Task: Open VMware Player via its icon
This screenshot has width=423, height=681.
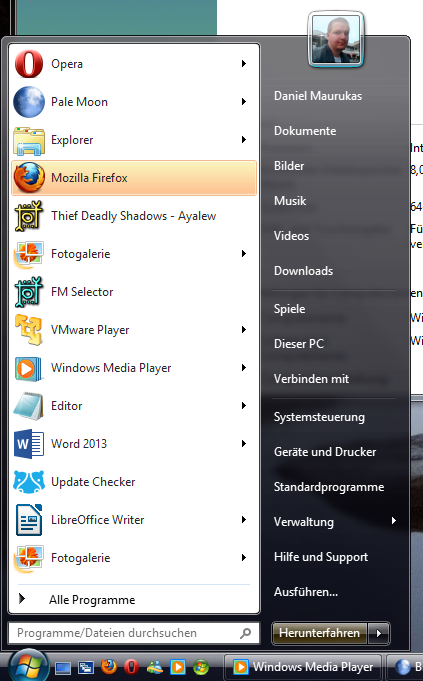Action: tap(29, 330)
